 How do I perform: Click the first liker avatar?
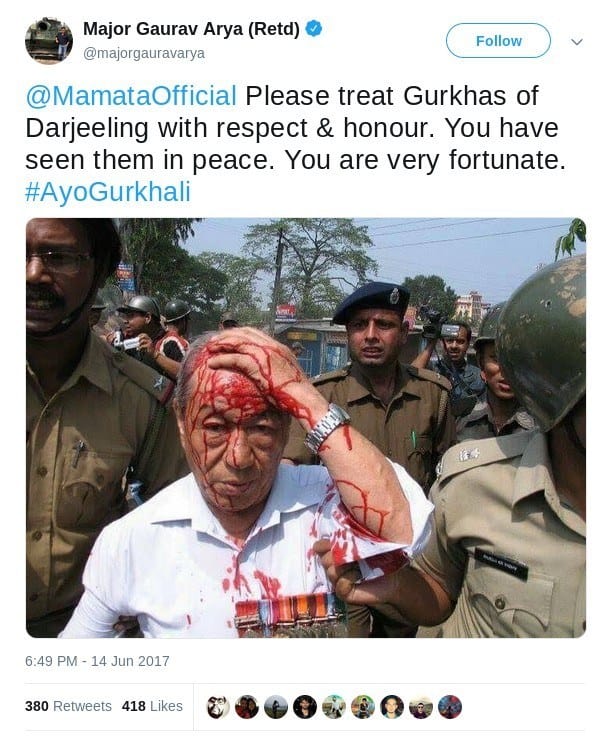tap(218, 706)
